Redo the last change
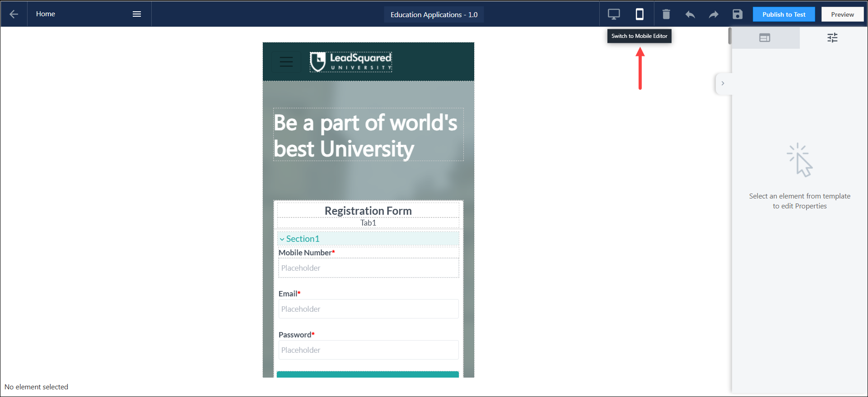Viewport: 868px width, 397px height. 714,14
